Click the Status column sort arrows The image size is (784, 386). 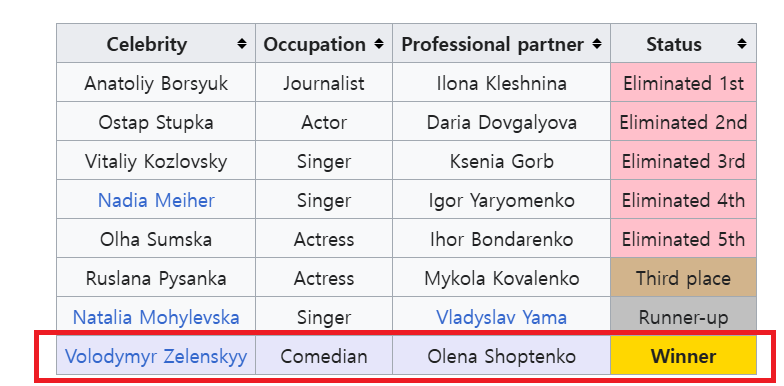pos(742,44)
